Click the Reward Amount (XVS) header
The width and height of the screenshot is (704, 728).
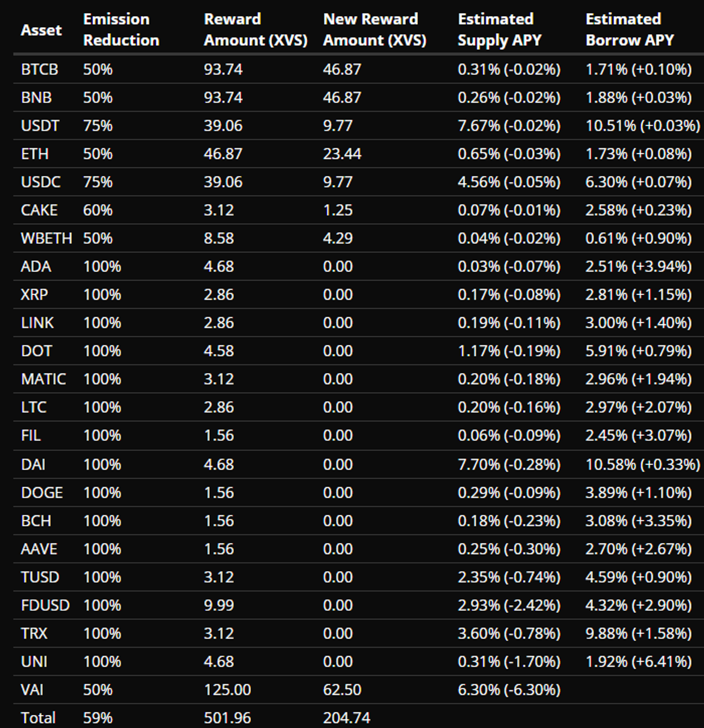(255, 30)
